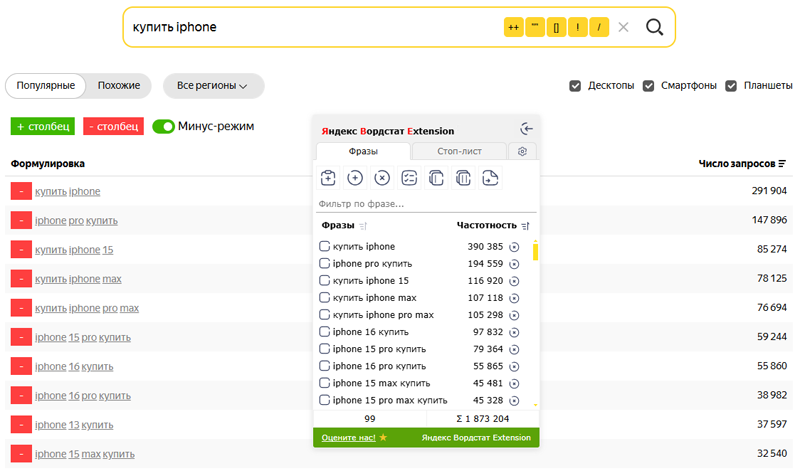The image size is (800, 471).
Task: Open extension settings gear tab
Action: coord(522,151)
